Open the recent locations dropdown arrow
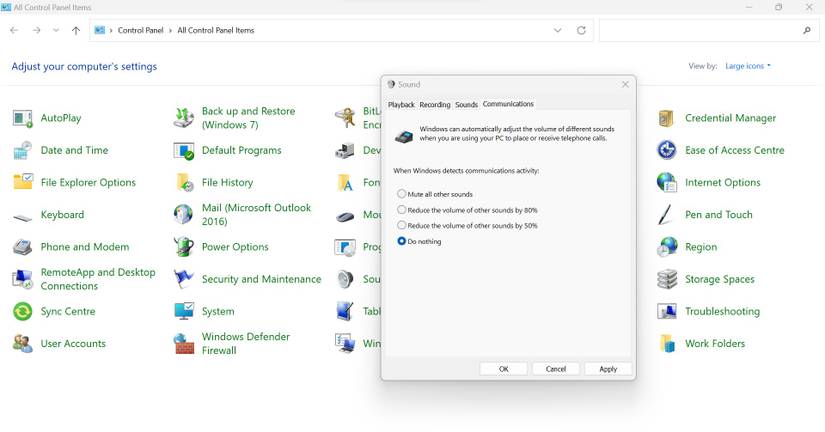The image size is (825, 432). tap(56, 31)
